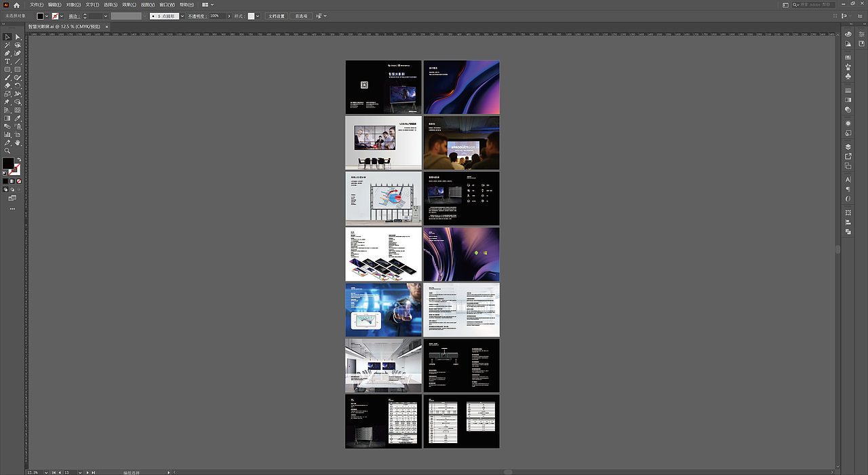Select the Direct Selection tool
This screenshot has height=475, width=868.
coord(18,37)
